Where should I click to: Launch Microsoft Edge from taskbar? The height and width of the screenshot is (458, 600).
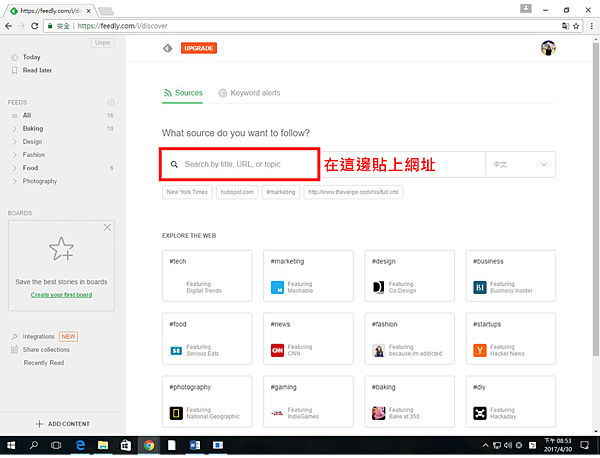(x=80, y=445)
